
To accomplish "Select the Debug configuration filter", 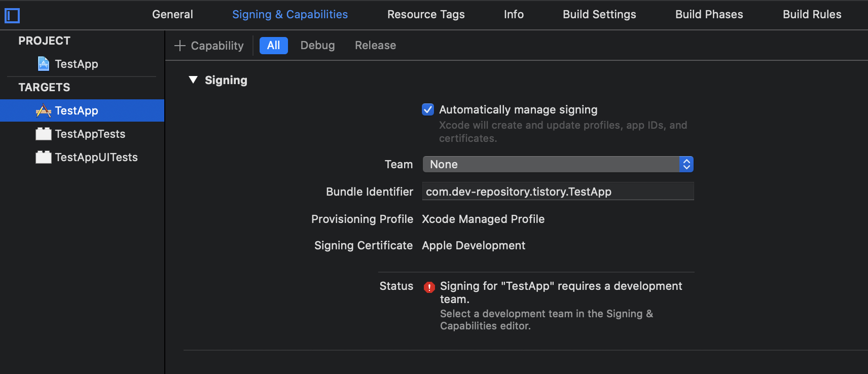I will (317, 46).
